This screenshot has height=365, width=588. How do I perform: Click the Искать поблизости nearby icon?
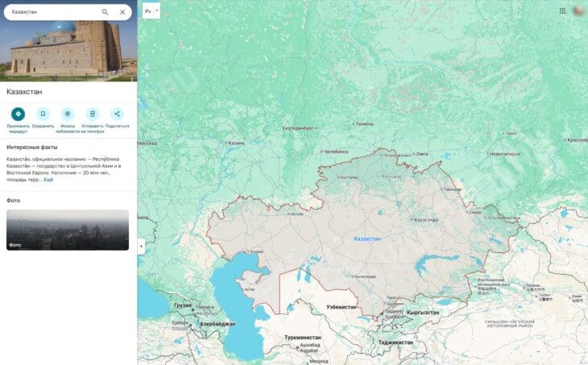[68, 114]
